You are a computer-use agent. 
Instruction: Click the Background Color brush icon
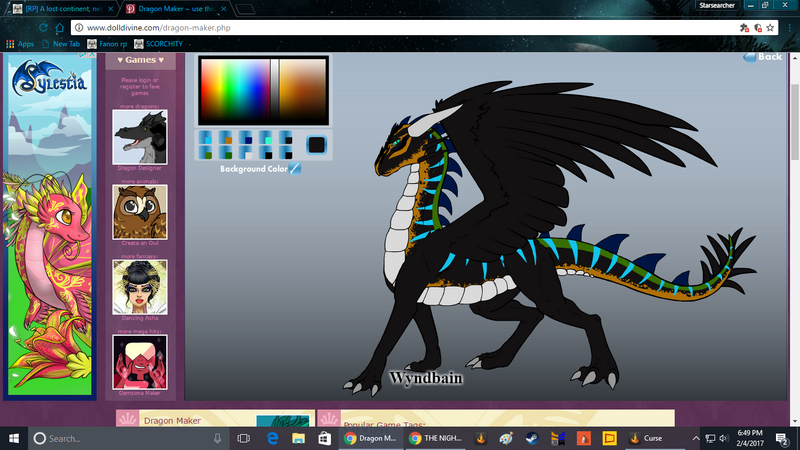(x=295, y=169)
